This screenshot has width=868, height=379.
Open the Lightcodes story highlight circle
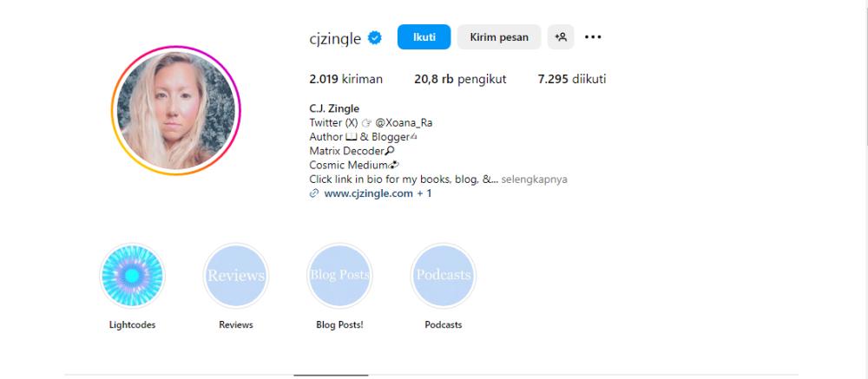pos(132,276)
